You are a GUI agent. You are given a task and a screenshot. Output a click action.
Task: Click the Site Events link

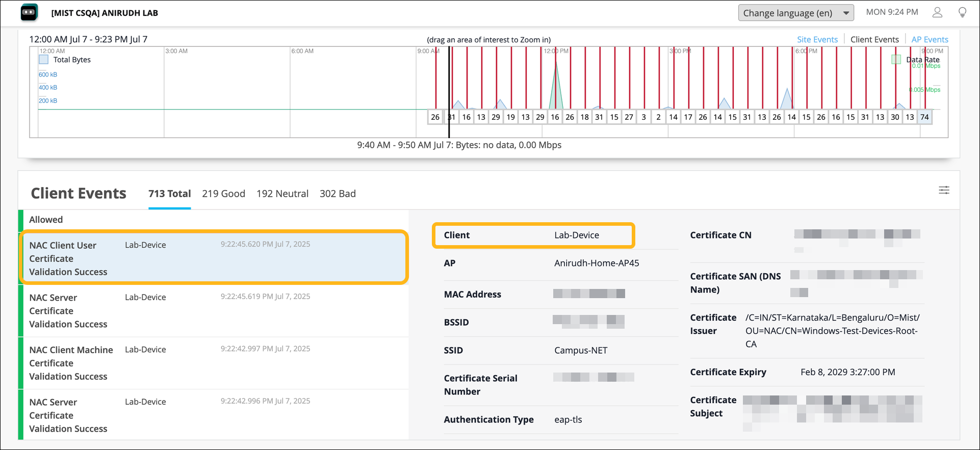tap(817, 40)
